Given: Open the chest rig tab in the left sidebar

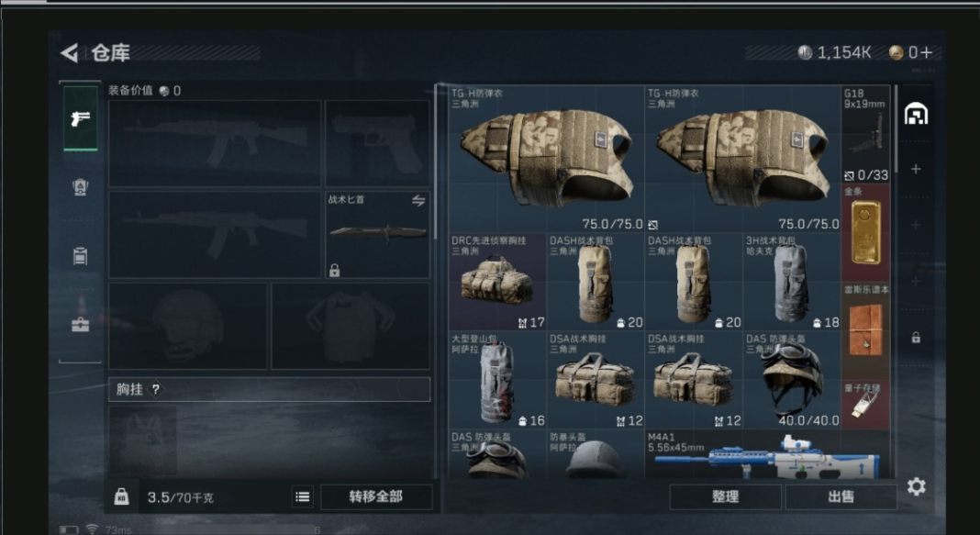Looking at the screenshot, I should click(x=80, y=256).
